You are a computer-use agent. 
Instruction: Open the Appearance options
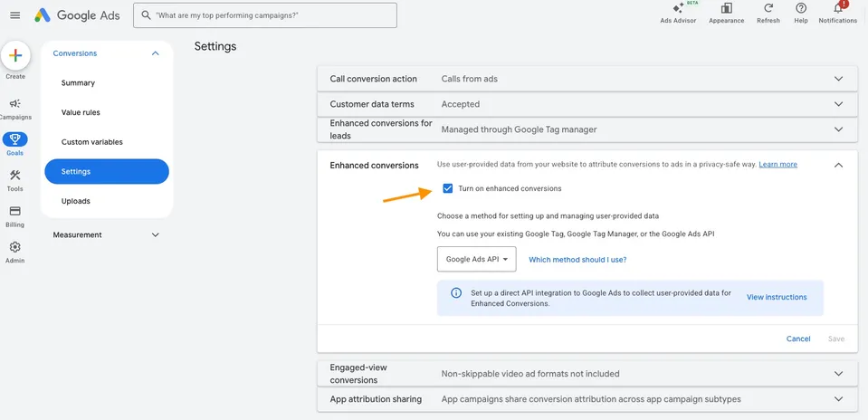(x=726, y=14)
